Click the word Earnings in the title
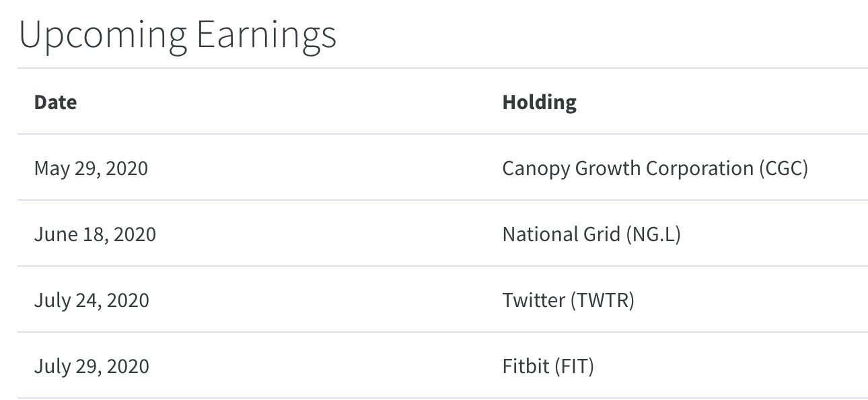Screen dimensions: 868x400 [x=266, y=35]
